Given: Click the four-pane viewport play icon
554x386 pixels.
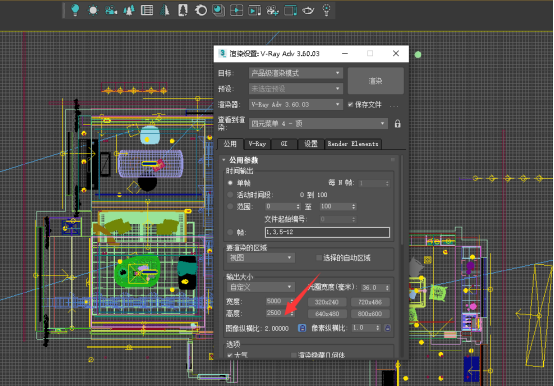Looking at the screenshot, I should click(x=236, y=10).
